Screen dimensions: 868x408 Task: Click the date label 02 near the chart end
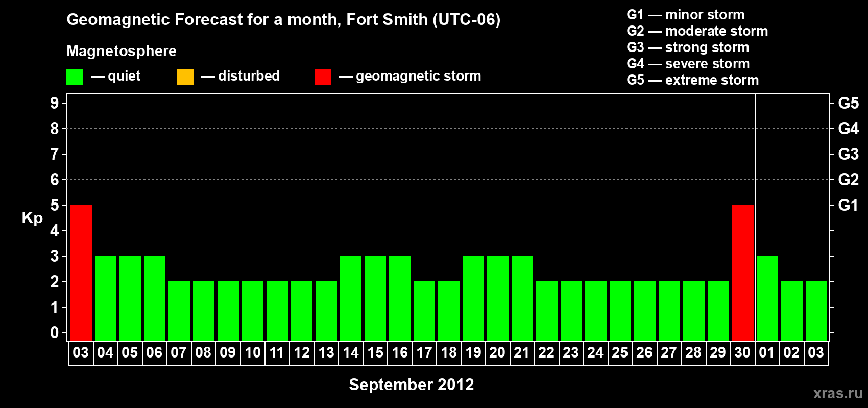[791, 352]
